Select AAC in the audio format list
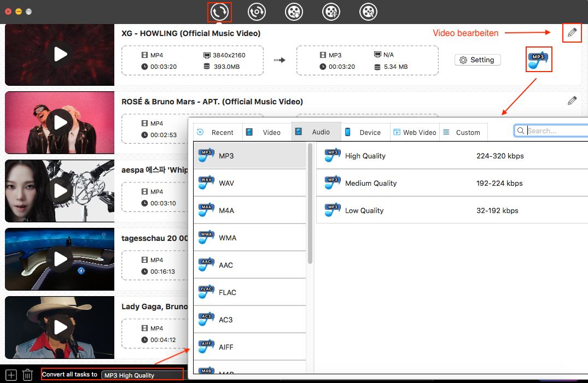This screenshot has height=383, width=588. [250, 265]
